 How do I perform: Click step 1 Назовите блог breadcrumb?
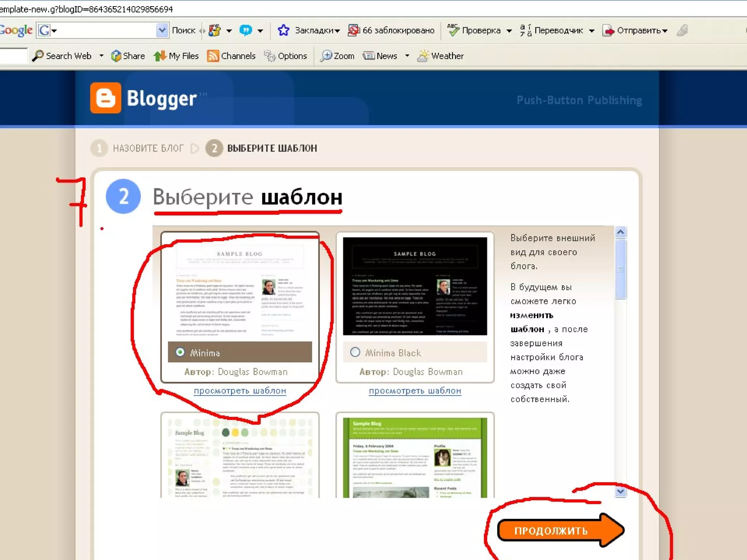(148, 148)
